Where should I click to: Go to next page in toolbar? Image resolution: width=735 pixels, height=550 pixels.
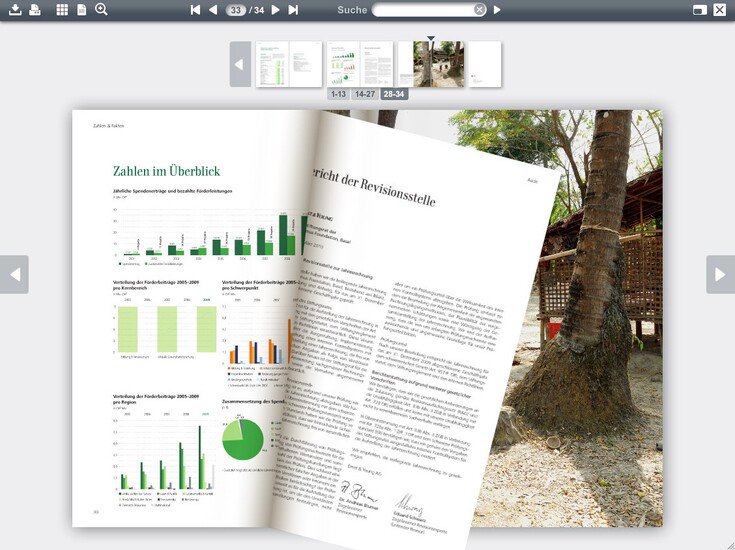coord(275,10)
